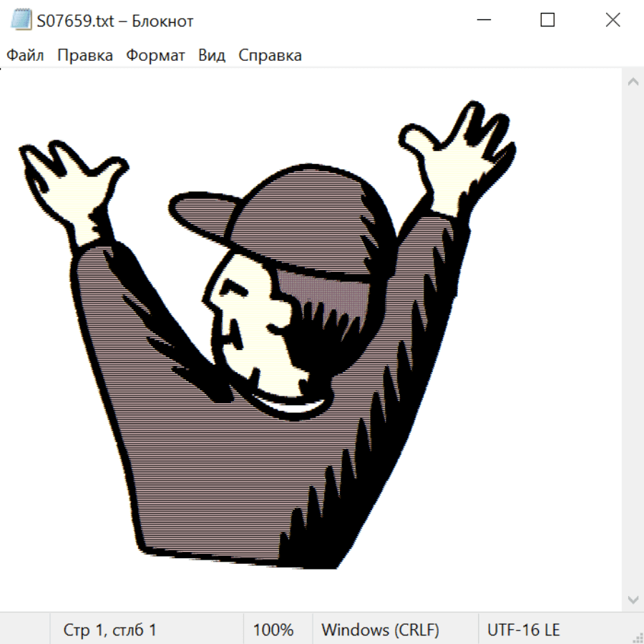
Task: Open the Формат menu
Action: (155, 56)
